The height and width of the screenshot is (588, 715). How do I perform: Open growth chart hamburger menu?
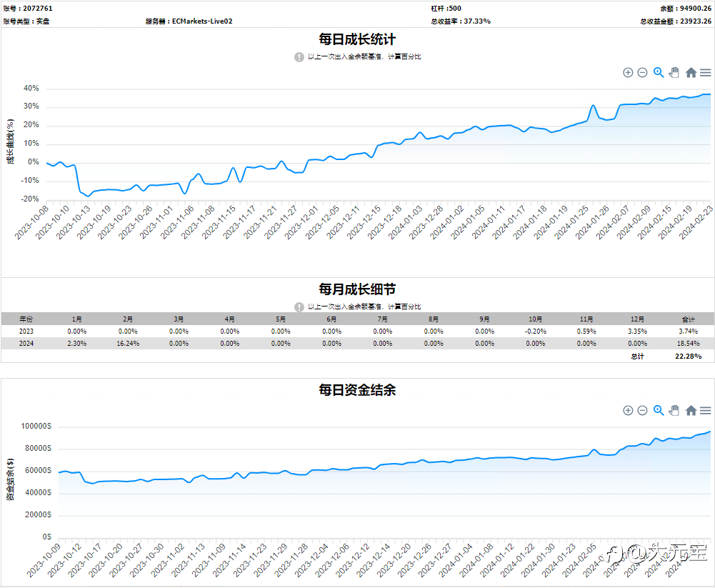[706, 73]
